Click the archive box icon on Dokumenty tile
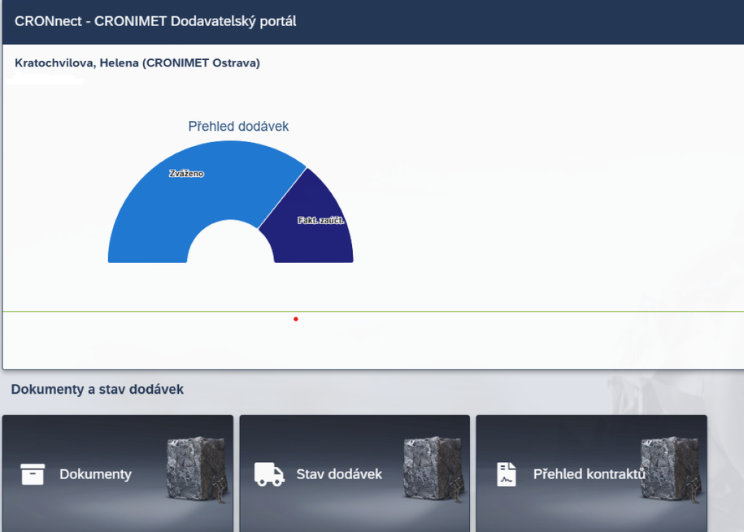The width and height of the screenshot is (744, 532). pyautogui.click(x=33, y=474)
